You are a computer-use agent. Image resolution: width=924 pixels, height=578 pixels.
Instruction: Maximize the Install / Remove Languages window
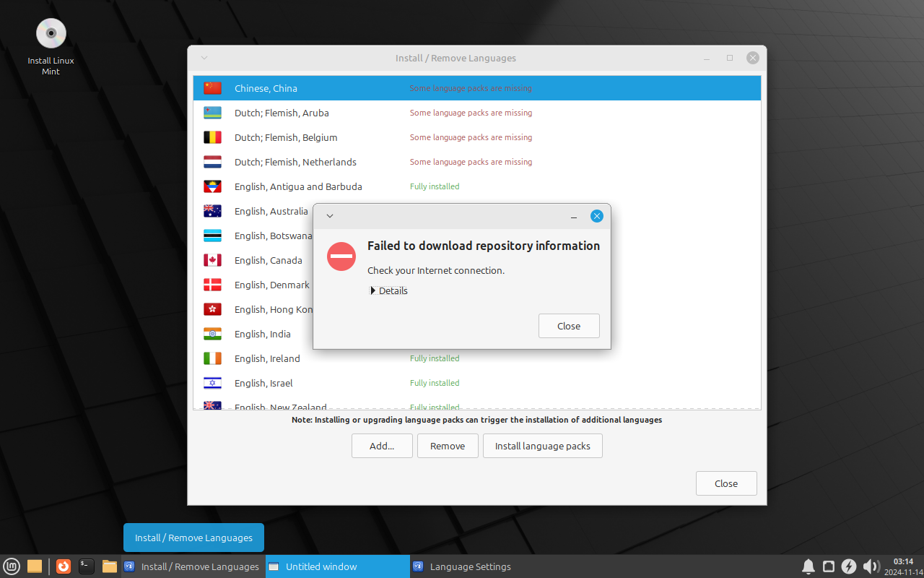730,58
